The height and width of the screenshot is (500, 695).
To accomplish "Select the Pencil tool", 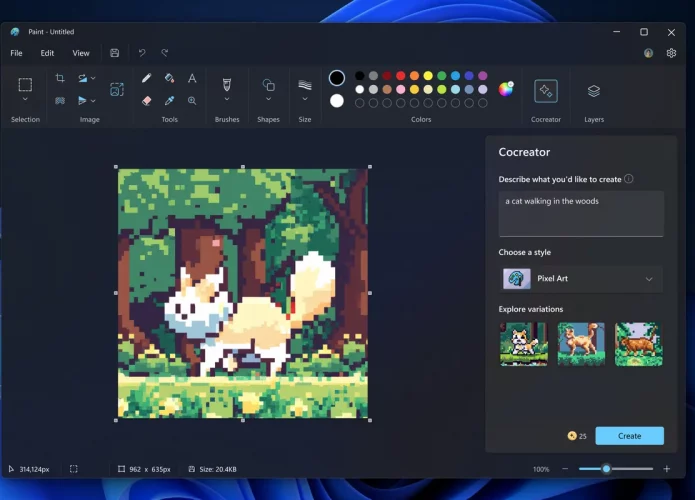I will pos(146,78).
